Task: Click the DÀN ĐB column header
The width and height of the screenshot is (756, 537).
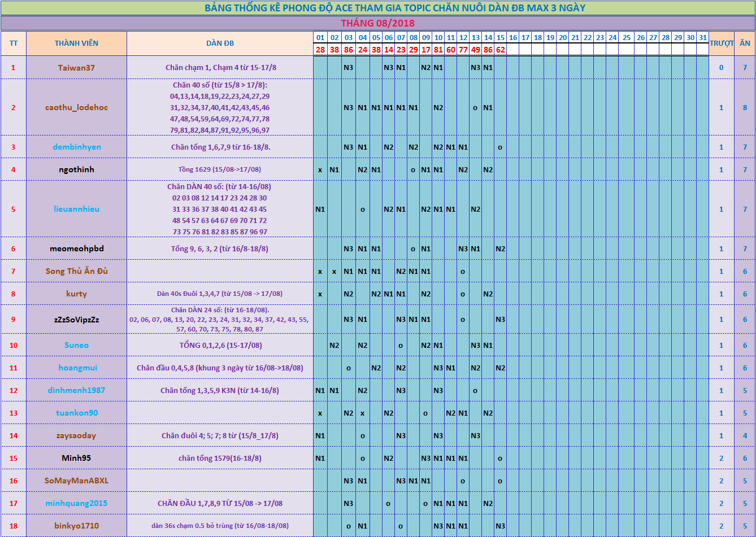Action: point(220,43)
